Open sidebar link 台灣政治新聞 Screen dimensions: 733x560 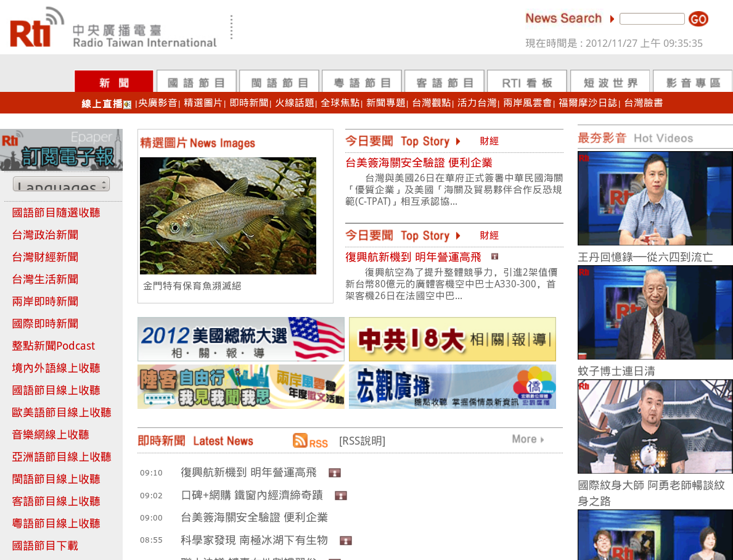click(46, 235)
